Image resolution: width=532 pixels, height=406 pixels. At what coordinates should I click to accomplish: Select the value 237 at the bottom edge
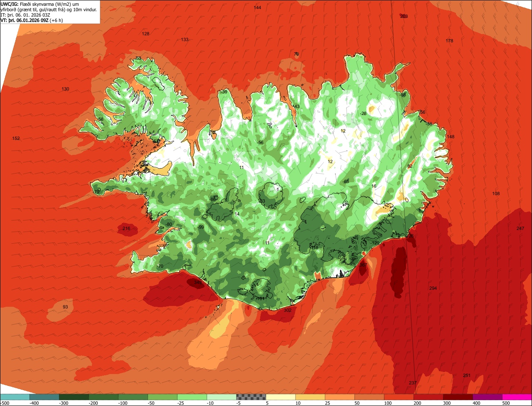pyautogui.click(x=412, y=383)
